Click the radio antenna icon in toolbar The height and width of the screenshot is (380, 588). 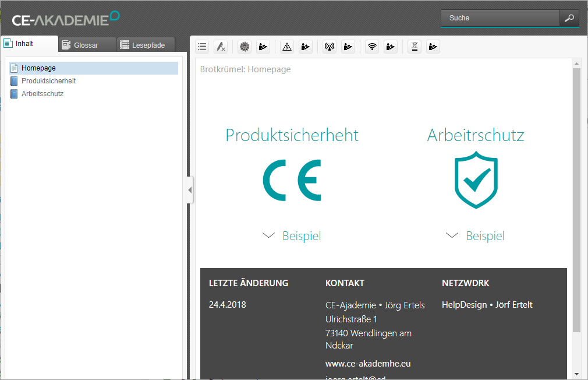(330, 47)
